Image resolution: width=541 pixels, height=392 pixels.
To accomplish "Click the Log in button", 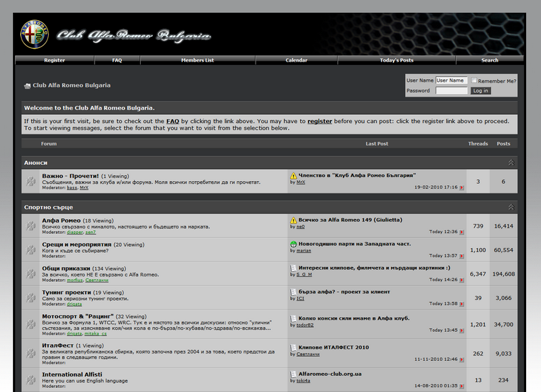I will [481, 91].
